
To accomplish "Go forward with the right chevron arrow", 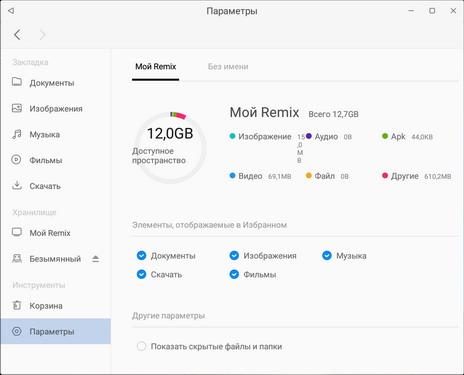I will coord(43,35).
